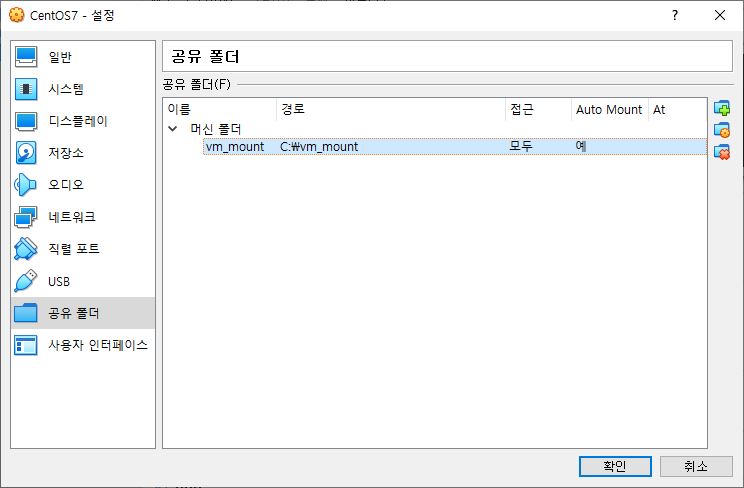
Task: Click the remove shared folder icon
Action: [x=722, y=152]
